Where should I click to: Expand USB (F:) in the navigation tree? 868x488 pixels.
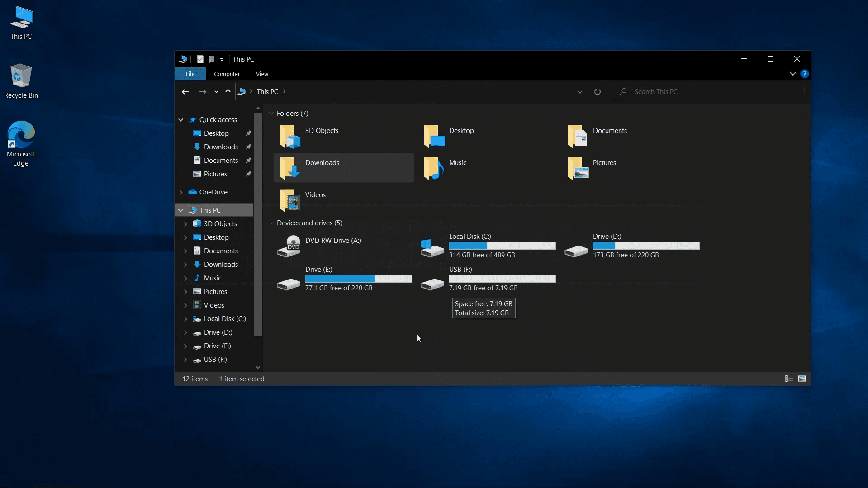tap(185, 360)
